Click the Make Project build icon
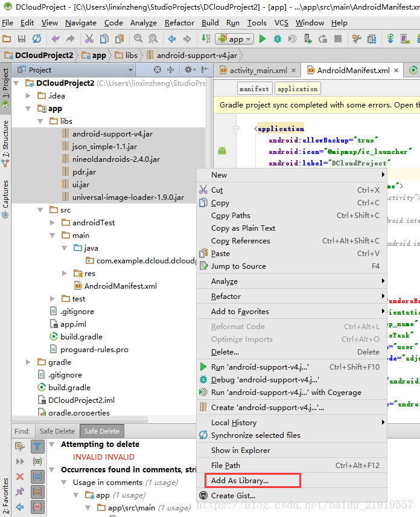 (x=206, y=39)
